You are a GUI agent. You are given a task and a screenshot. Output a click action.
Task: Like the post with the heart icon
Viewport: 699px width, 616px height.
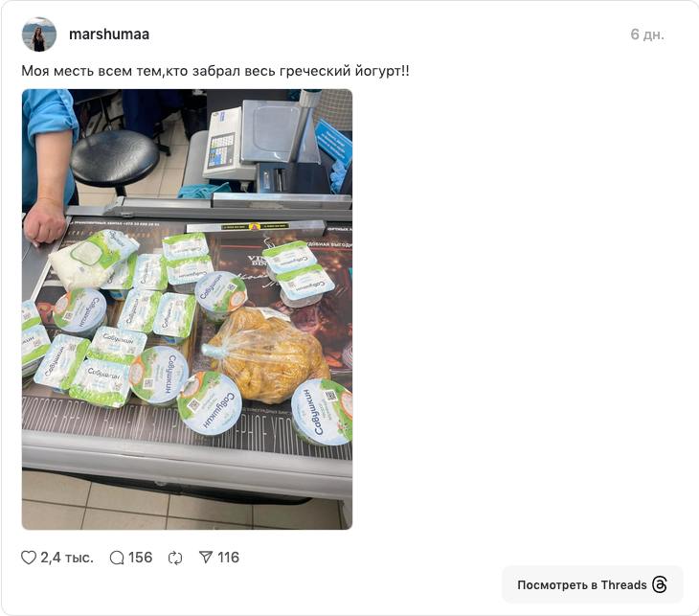[x=29, y=558]
